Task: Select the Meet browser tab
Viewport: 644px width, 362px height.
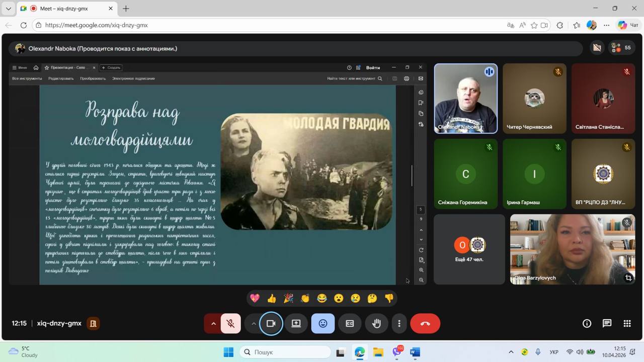Action: pos(65,9)
